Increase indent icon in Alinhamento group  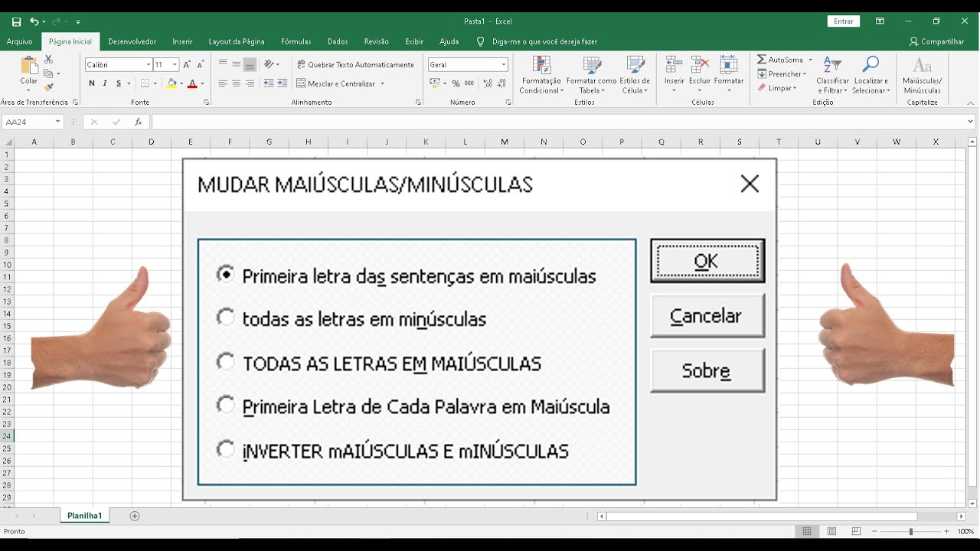pos(282,83)
